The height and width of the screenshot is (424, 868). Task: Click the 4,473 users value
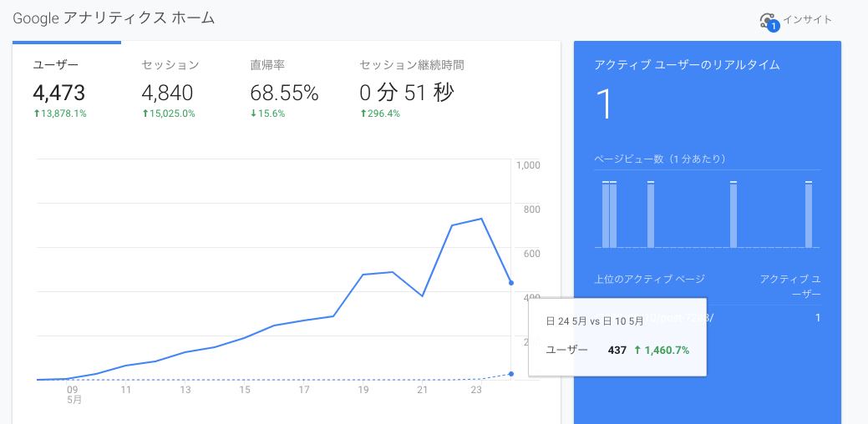[x=58, y=93]
